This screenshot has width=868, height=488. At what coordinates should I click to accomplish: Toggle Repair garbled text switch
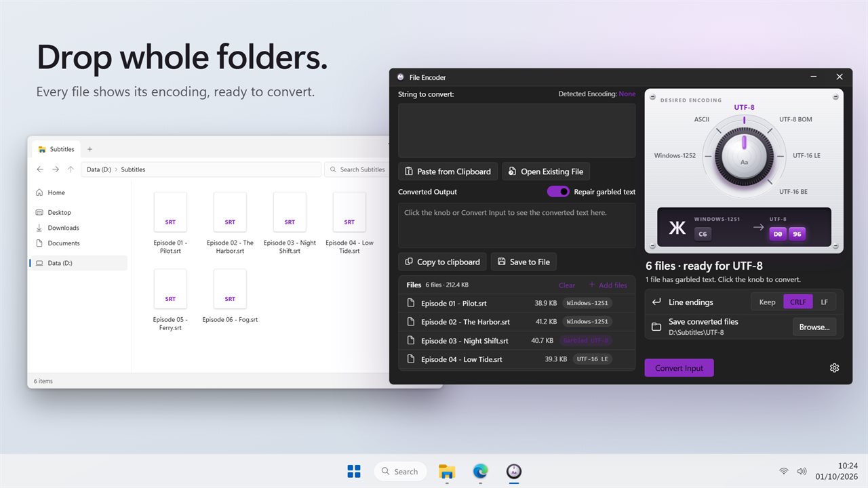pos(558,192)
